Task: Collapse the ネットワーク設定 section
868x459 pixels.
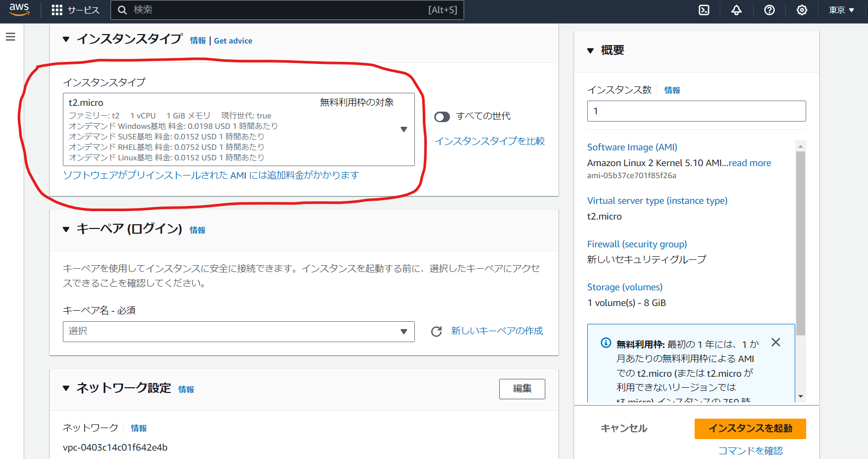Action: coord(66,388)
